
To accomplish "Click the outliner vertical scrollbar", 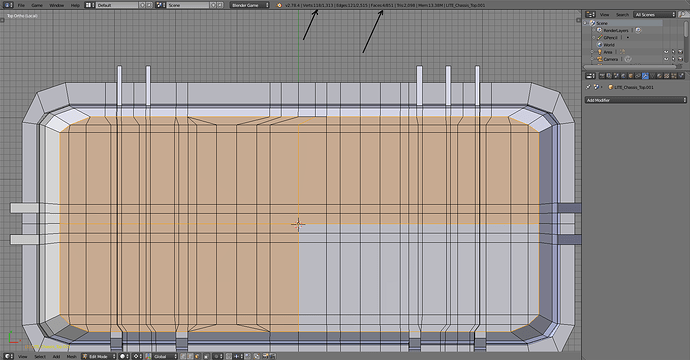I will coord(686,29).
